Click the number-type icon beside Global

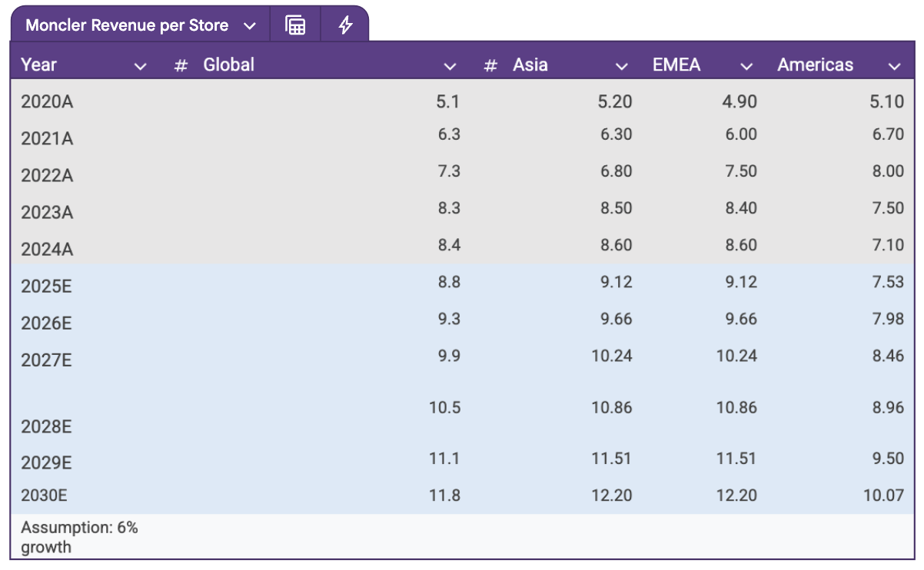[x=181, y=65]
